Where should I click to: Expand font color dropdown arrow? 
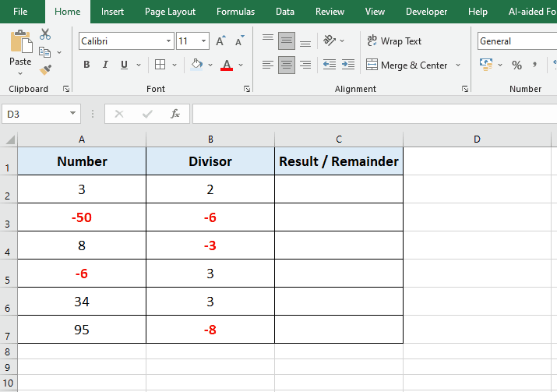[x=241, y=65]
